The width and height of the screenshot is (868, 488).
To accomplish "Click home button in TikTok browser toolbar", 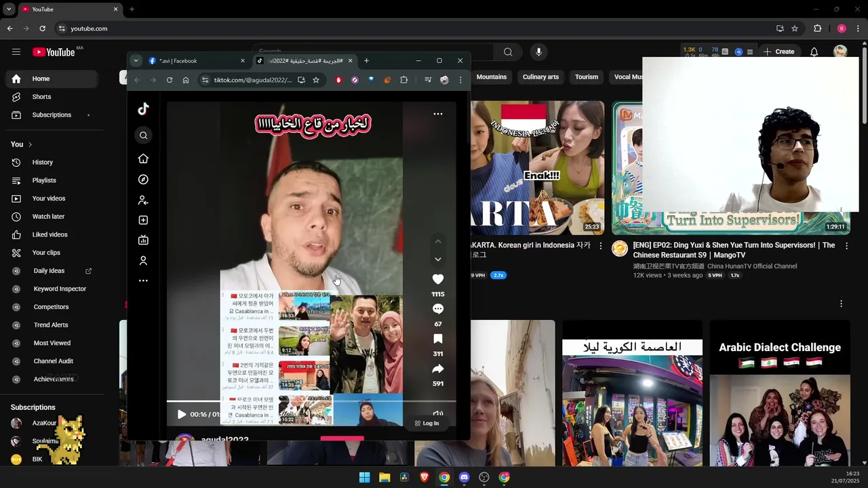I will point(186,80).
